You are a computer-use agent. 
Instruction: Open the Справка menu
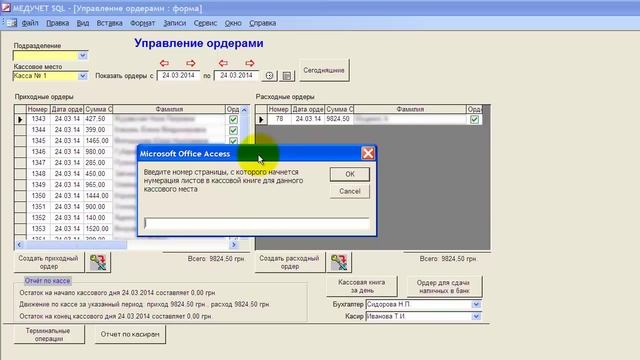262,23
